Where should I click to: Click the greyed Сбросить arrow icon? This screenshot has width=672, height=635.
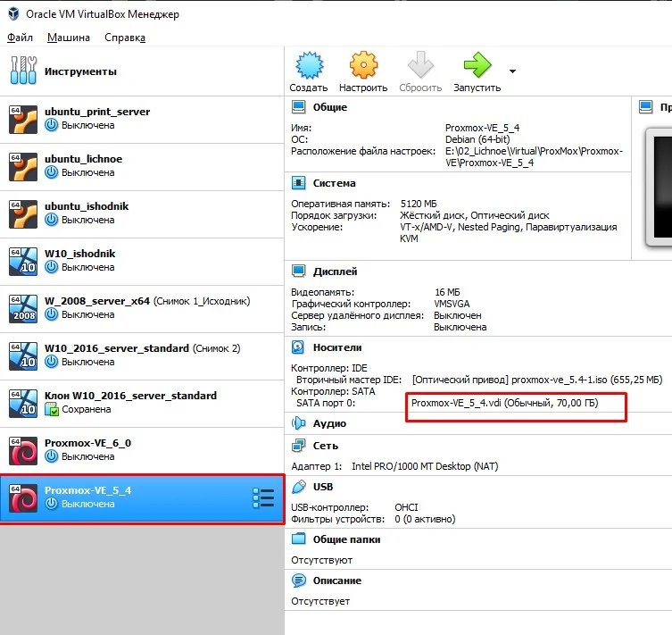[420, 65]
